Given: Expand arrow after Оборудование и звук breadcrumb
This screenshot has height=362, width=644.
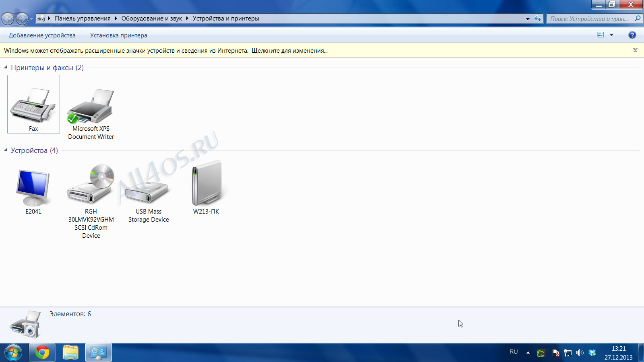Looking at the screenshot, I should click(187, 19).
